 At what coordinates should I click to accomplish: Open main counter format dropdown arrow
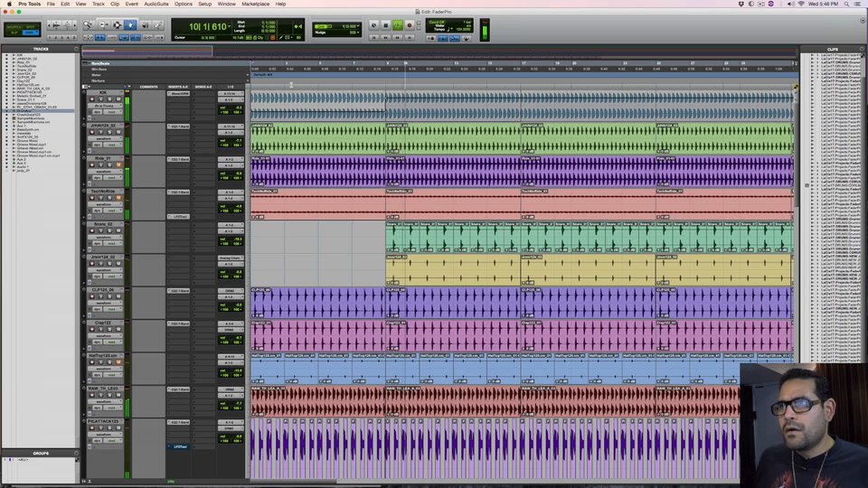(229, 26)
